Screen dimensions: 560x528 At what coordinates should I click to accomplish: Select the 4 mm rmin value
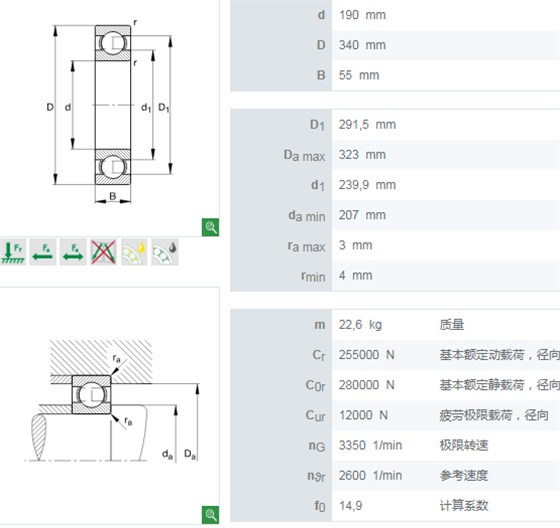(355, 275)
